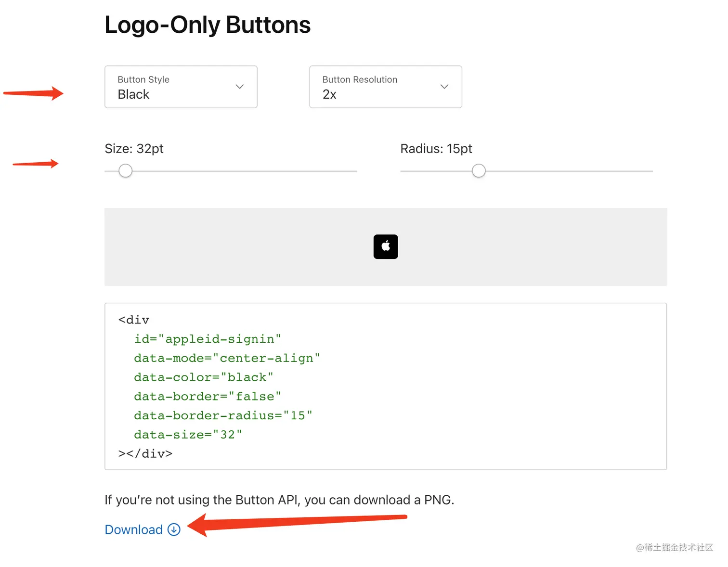This screenshot has width=728, height=567.
Task: Click the '2x' value in Button Resolution
Action: (x=329, y=94)
